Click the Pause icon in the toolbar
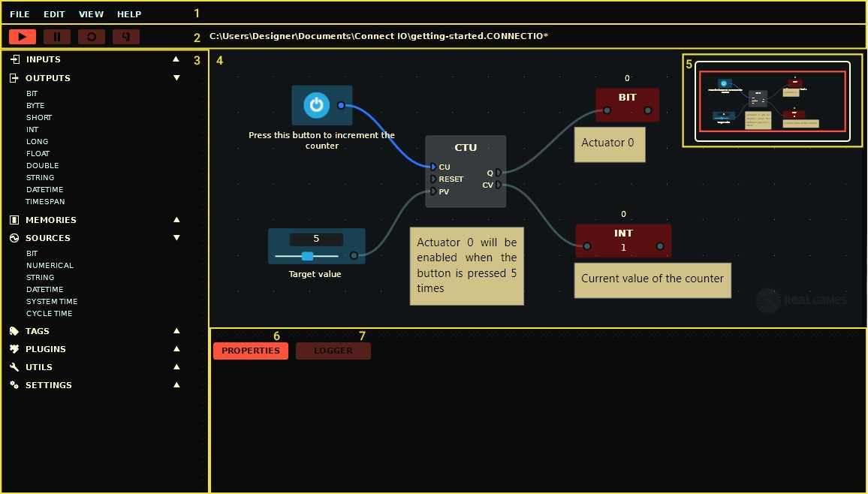868x494 pixels. pyautogui.click(x=57, y=36)
